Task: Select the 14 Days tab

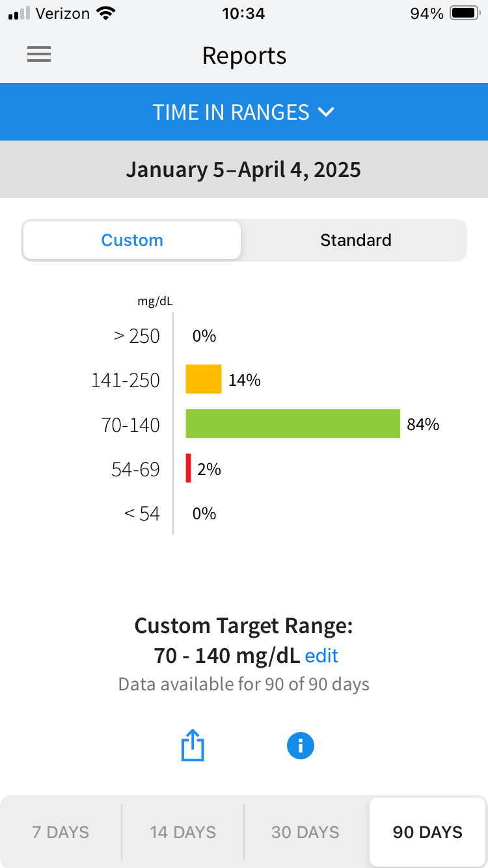Action: [x=183, y=832]
